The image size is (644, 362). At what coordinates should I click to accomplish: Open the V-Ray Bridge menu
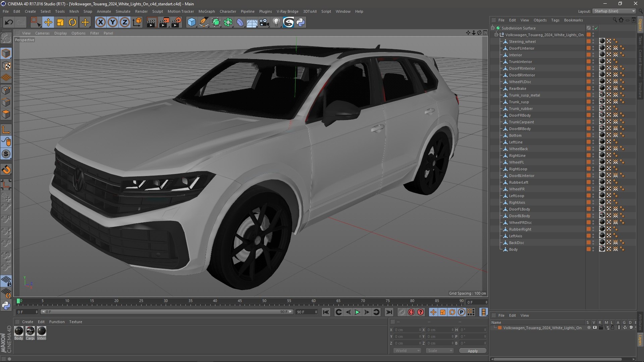[x=287, y=11]
